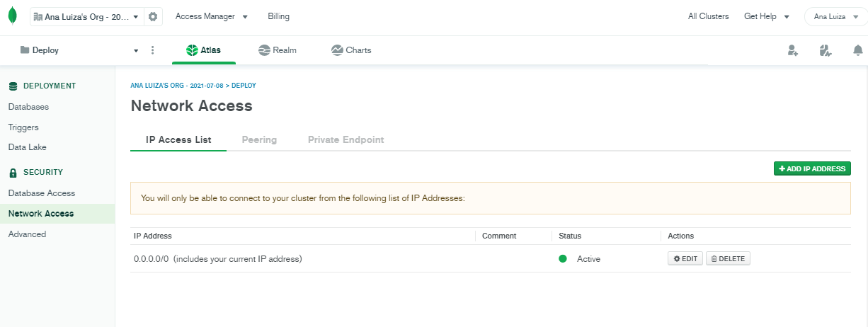Click the MongoDB leaf logo
Image resolution: width=868 pixels, height=327 pixels.
[12, 16]
